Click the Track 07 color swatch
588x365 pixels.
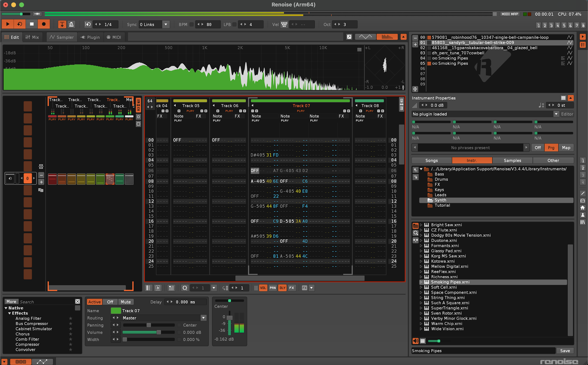[x=116, y=311]
